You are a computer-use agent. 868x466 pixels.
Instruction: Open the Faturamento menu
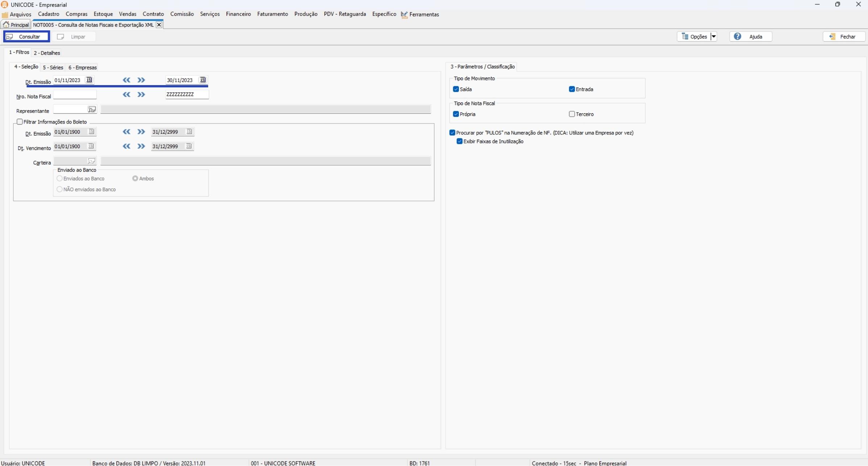[x=272, y=14]
